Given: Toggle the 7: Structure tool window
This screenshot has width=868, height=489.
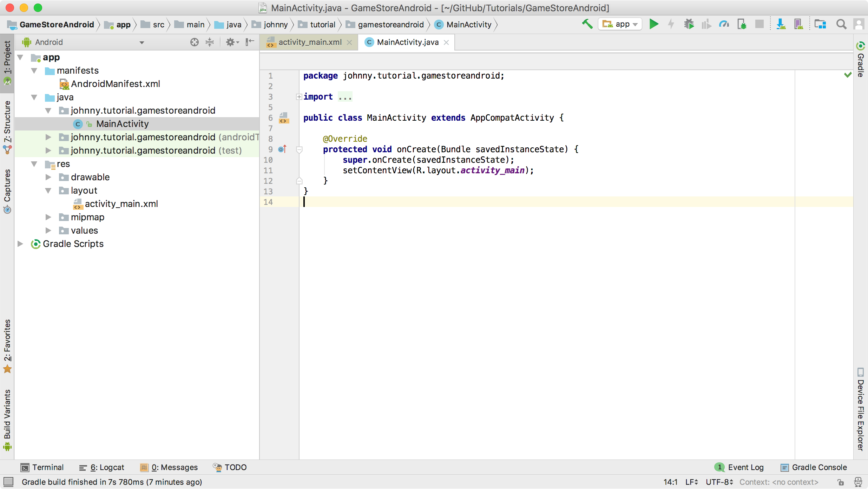Looking at the screenshot, I should click(x=7, y=128).
